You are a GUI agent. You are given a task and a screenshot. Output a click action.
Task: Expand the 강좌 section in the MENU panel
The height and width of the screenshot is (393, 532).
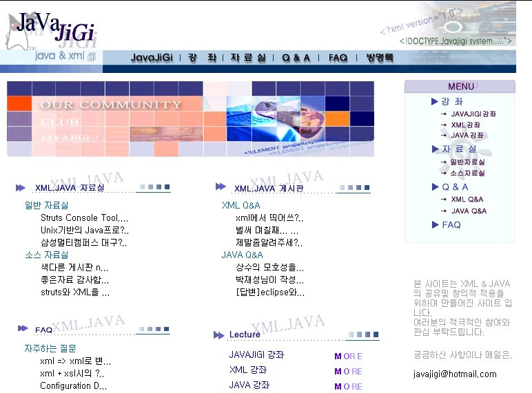pyautogui.click(x=447, y=101)
